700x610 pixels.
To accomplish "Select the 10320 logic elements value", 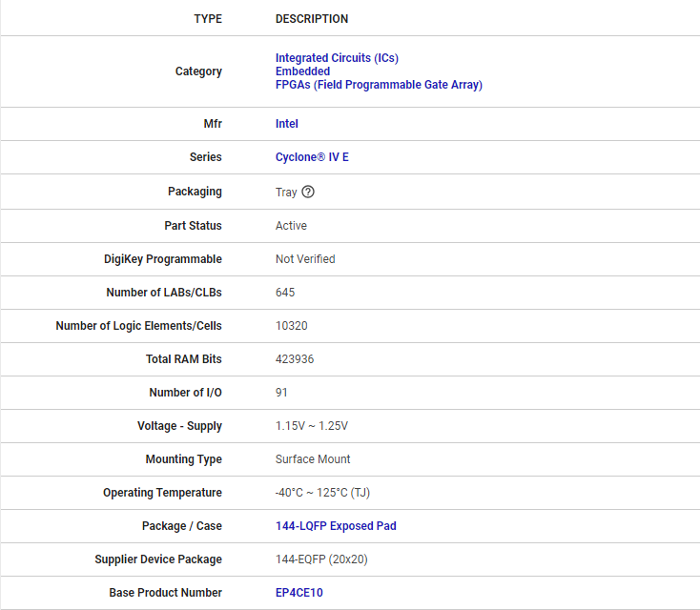I will [291, 326].
